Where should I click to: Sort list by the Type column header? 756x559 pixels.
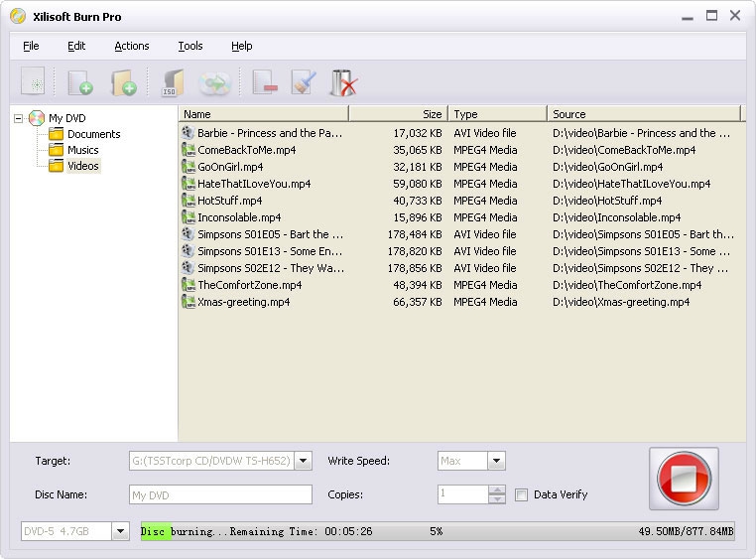(x=498, y=114)
